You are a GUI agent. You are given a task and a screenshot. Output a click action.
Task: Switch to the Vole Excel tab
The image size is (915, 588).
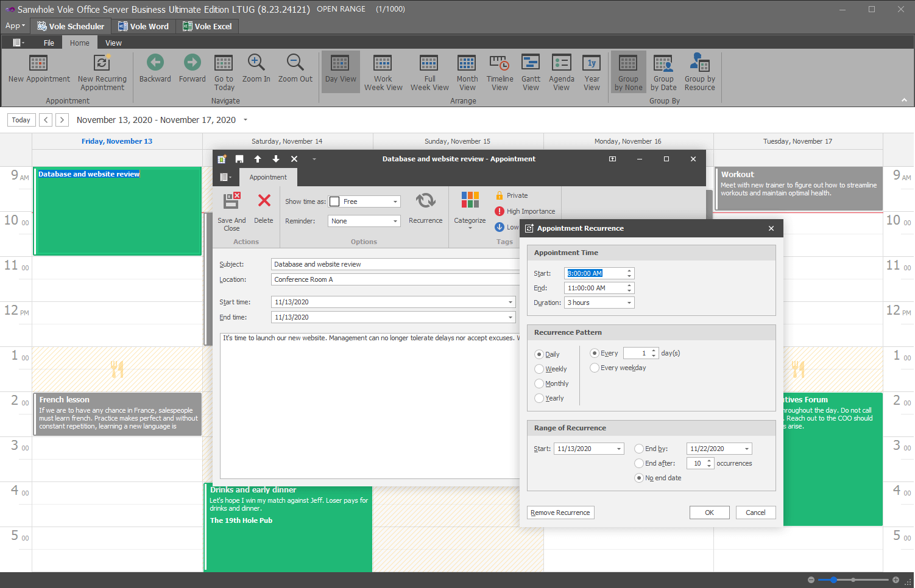point(207,26)
